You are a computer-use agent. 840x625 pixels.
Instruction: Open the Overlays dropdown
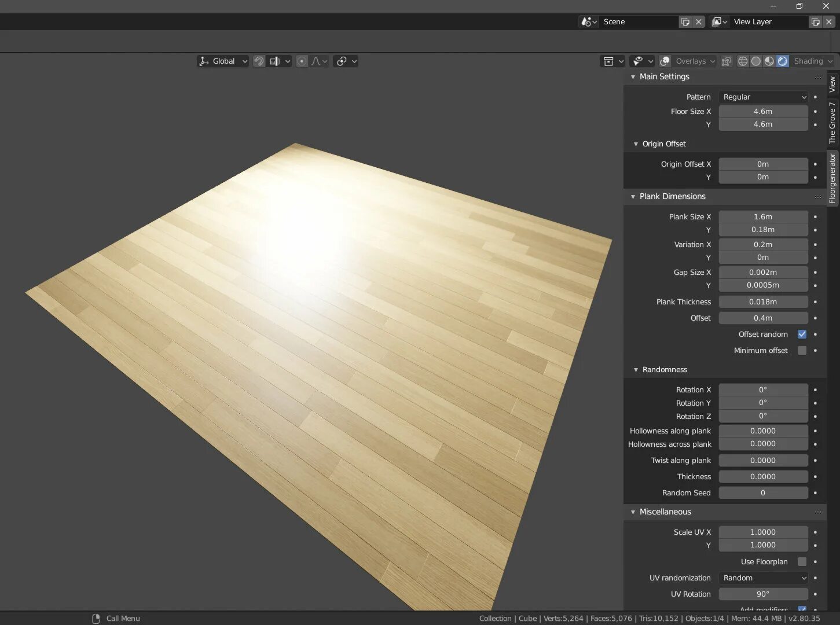[x=695, y=61]
